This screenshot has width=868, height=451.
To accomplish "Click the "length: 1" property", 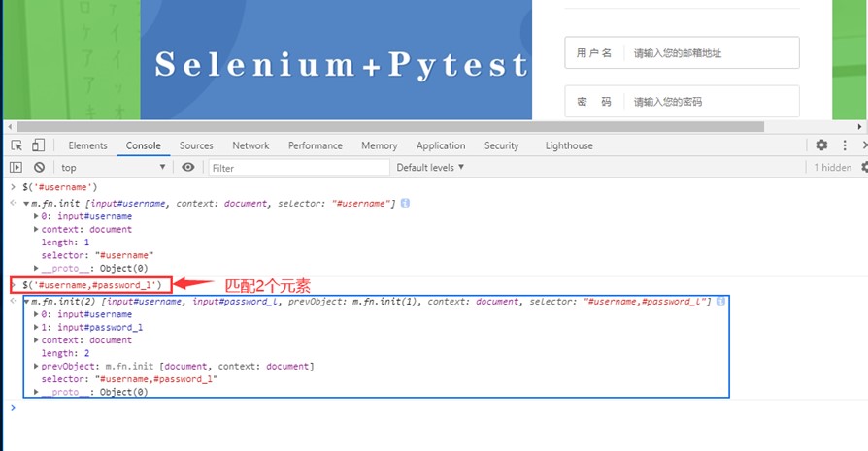I will pos(65,242).
